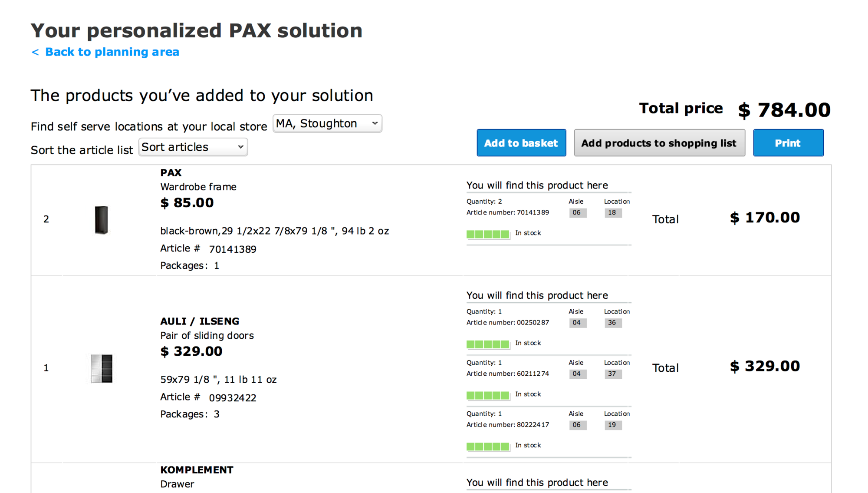This screenshot has height=493, width=868.
Task: Click stock bar for article 60211274
Action: pos(488,395)
